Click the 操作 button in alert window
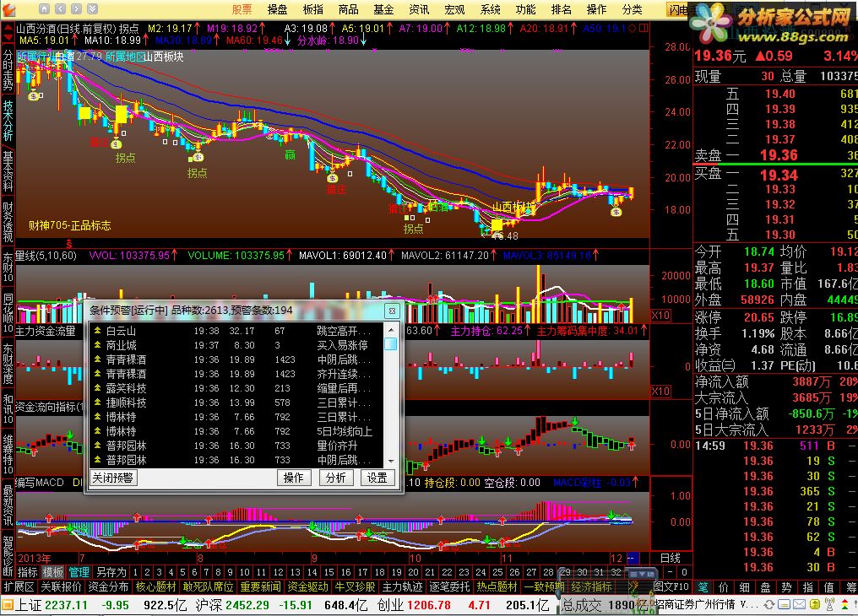The height and width of the screenshot is (616, 858). pos(294,478)
